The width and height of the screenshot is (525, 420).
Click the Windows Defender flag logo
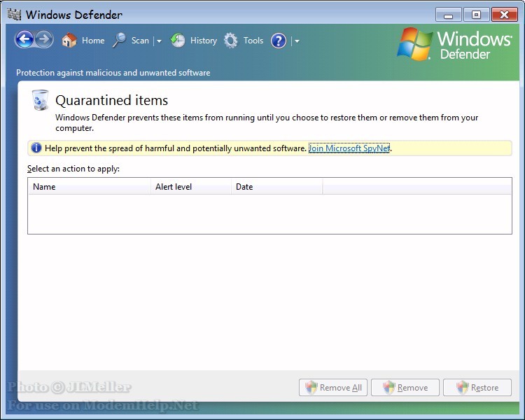[x=415, y=44]
